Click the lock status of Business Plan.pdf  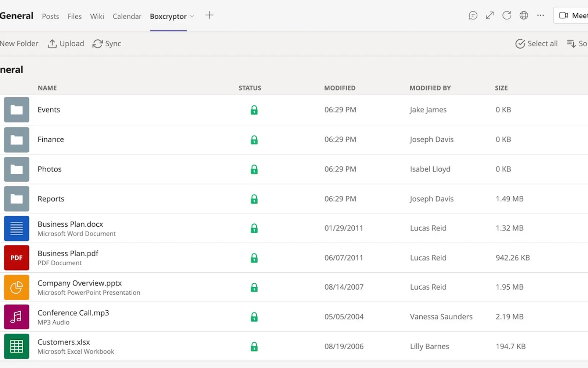254,258
